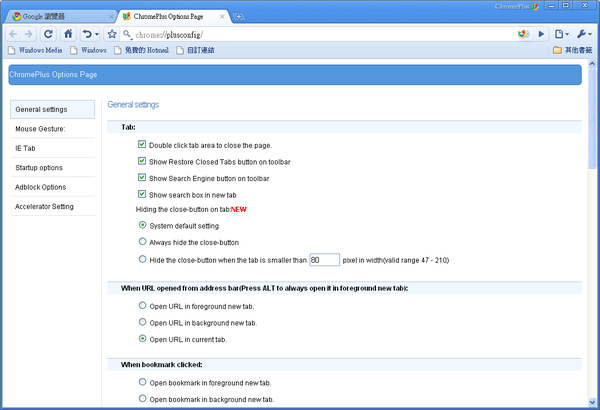Select General settings in sidebar
The image size is (600, 410).
coord(52,109)
